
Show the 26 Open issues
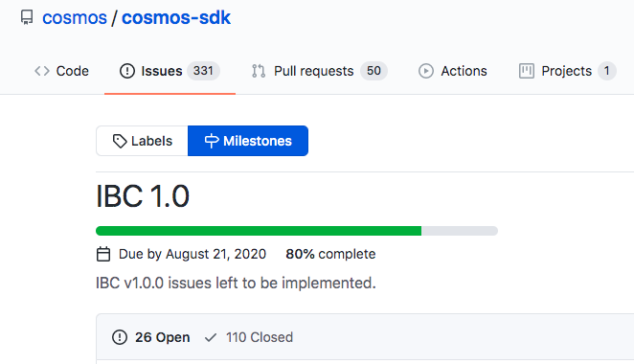click(150, 337)
